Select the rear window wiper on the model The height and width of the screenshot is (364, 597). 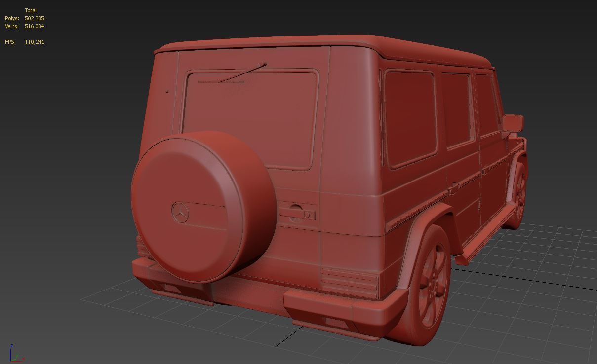[x=232, y=74]
